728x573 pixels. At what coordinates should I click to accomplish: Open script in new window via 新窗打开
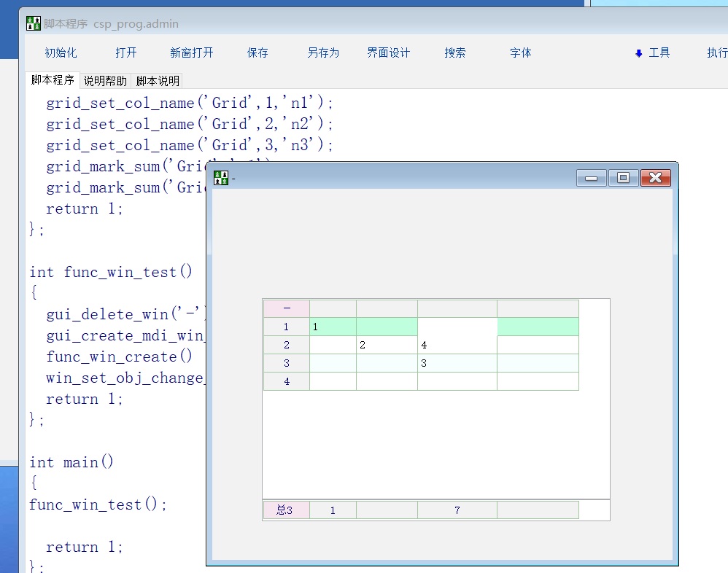[192, 52]
